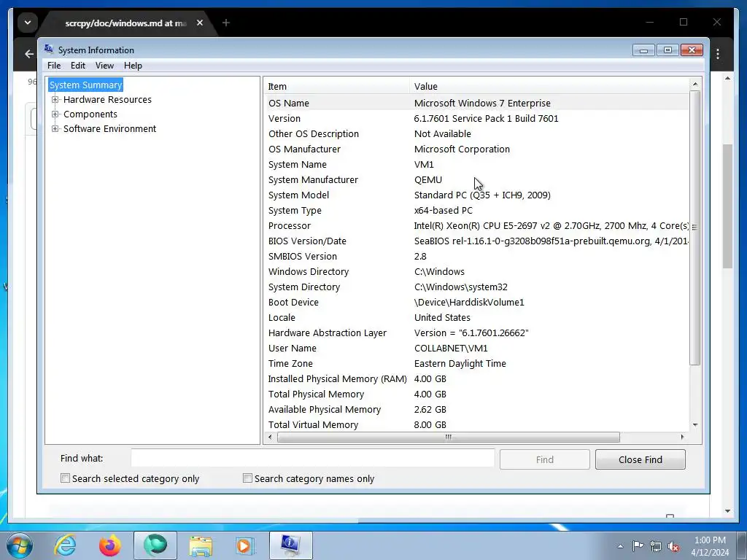Click the taskbar clock showing 1:00 PM
Image resolution: width=747 pixels, height=560 pixels.
point(710,546)
